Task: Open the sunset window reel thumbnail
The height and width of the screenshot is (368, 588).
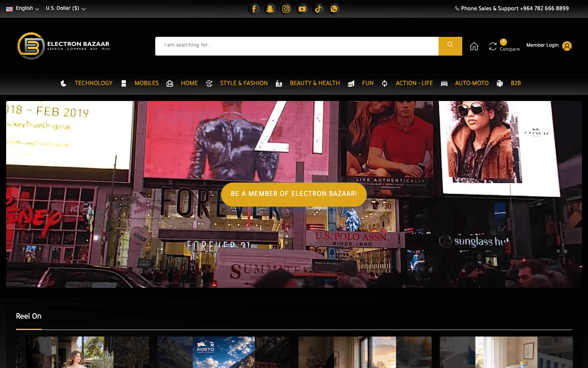Action: 365,352
